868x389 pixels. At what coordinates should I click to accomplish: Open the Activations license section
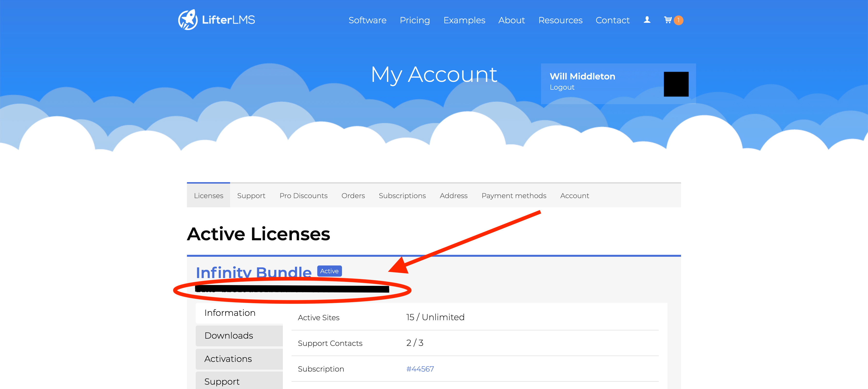239,359
